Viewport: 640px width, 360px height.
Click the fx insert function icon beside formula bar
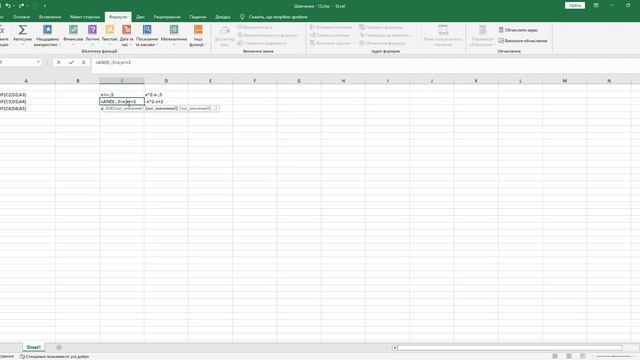(84, 62)
